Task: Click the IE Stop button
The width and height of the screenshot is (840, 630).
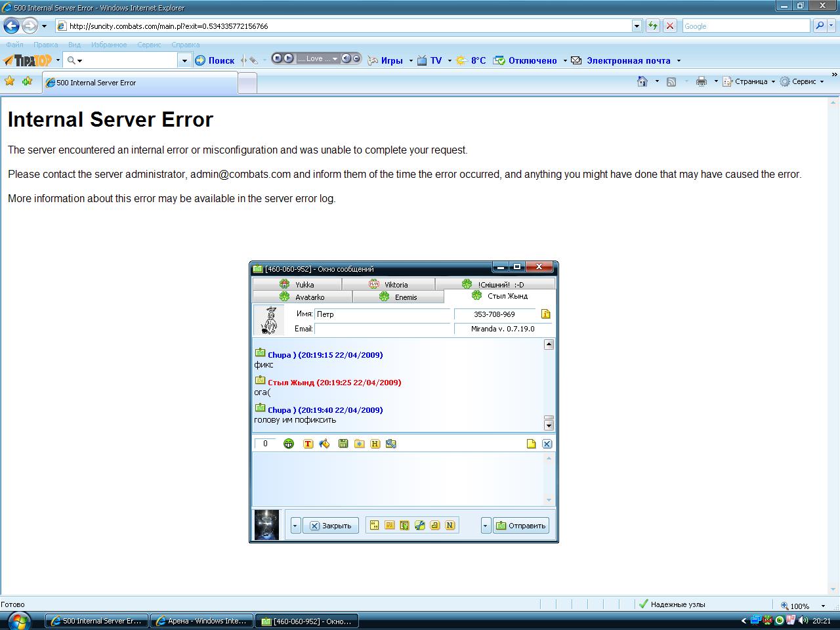Action: [670, 26]
